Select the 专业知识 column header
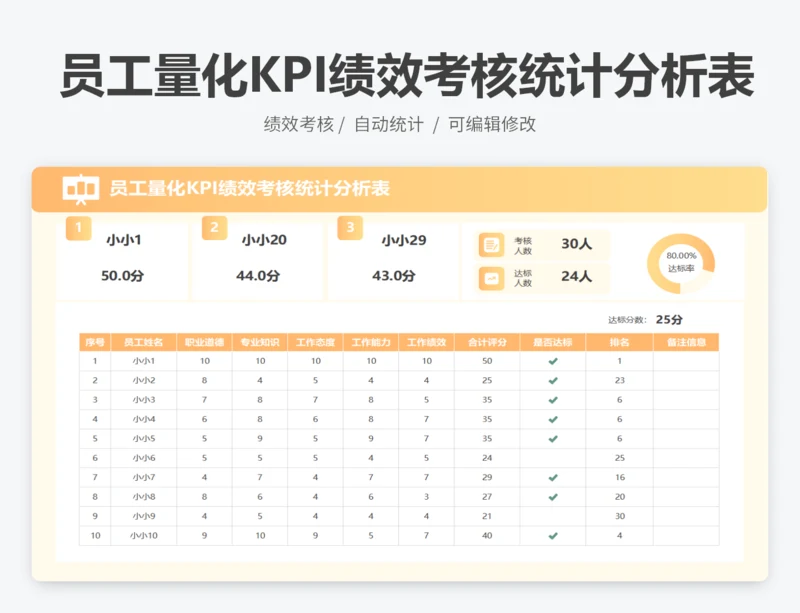 [260, 342]
